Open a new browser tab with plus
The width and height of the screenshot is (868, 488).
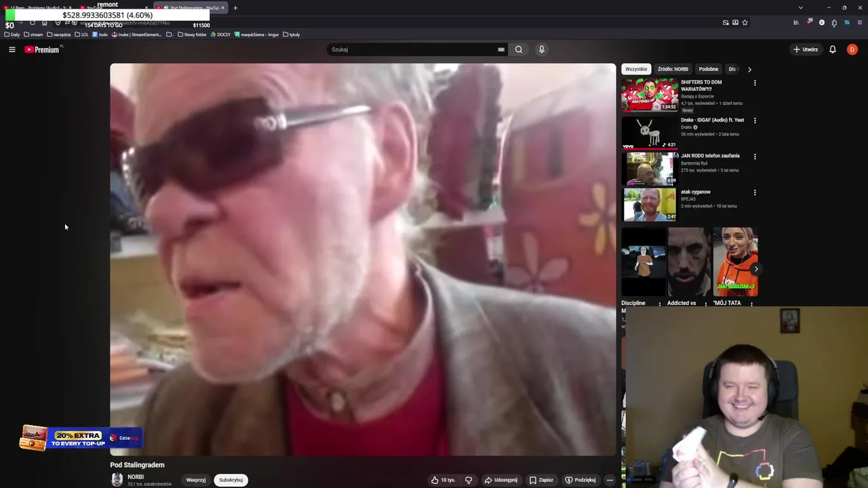[235, 8]
